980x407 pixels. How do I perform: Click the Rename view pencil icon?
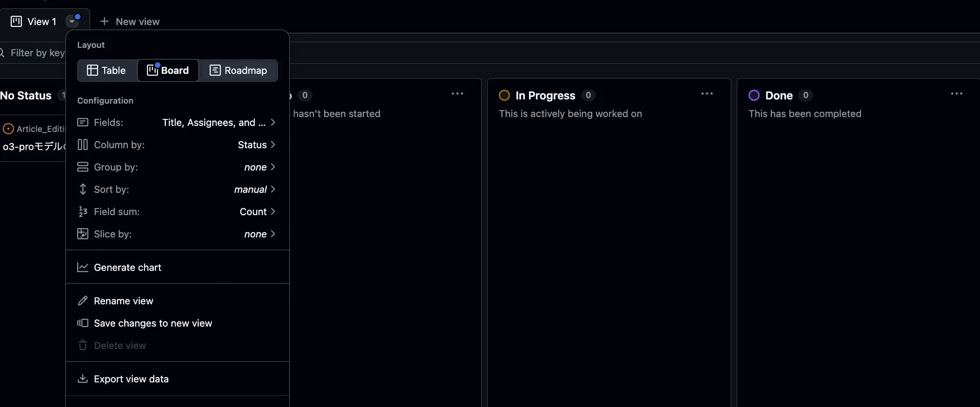coord(83,301)
